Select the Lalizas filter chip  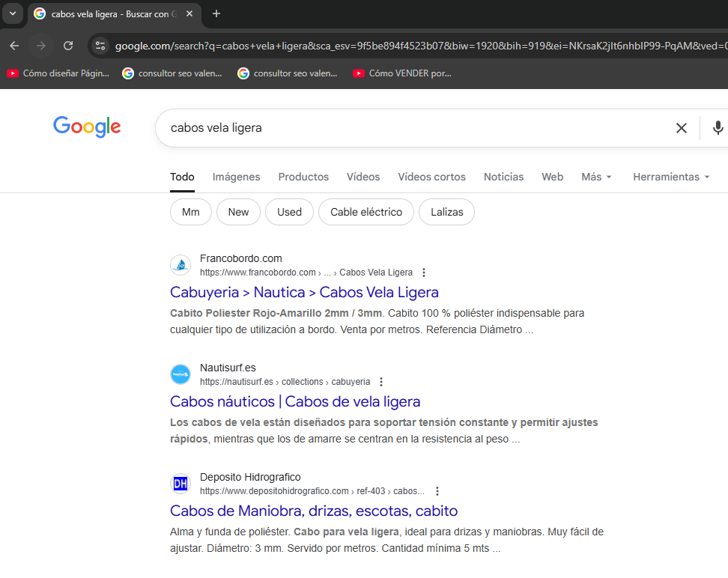pos(446,212)
